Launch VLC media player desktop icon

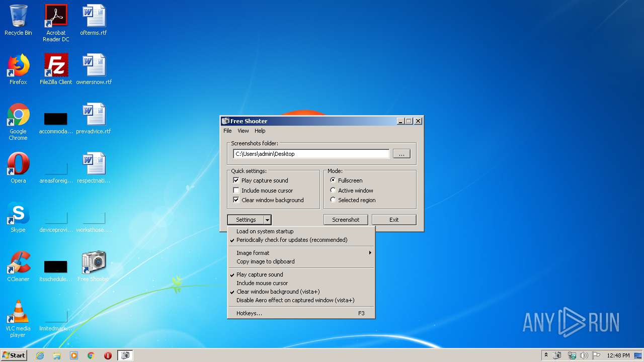point(18,319)
